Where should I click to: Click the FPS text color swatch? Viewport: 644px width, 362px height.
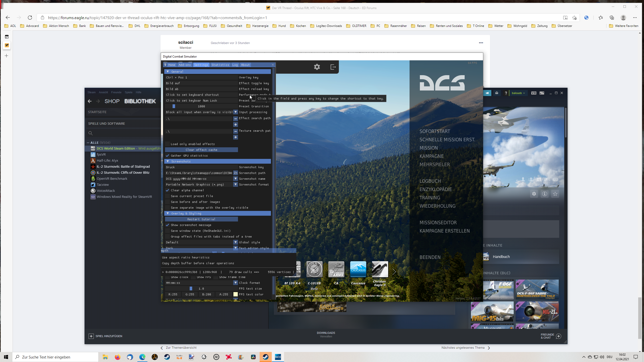tap(235, 294)
